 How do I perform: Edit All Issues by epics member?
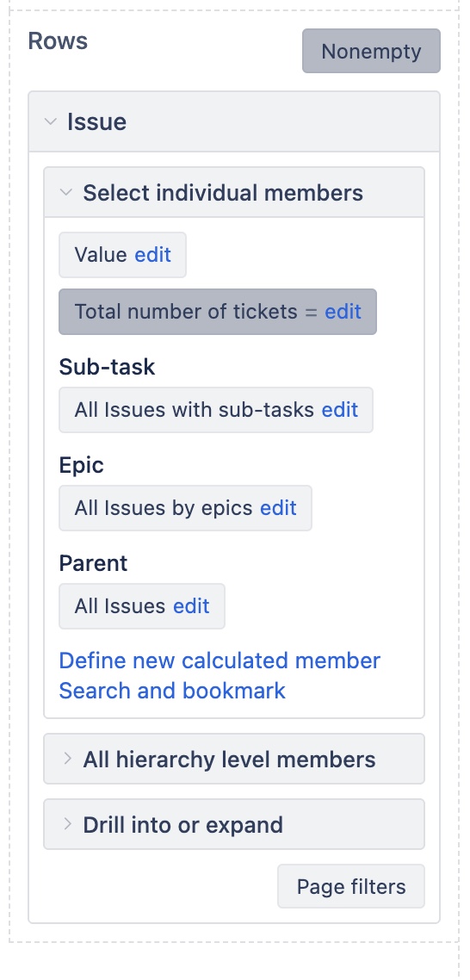(x=279, y=508)
